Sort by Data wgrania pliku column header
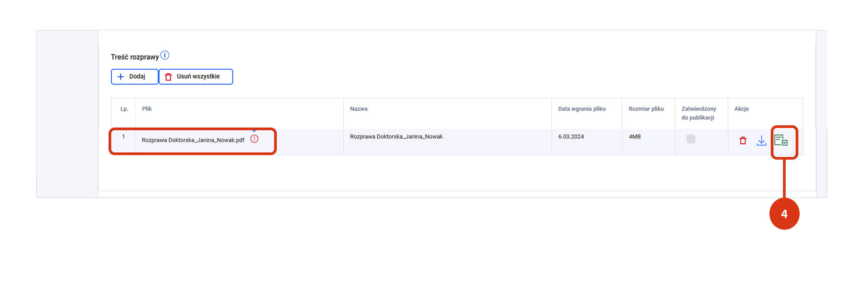Screen dimensions: 868x284 pos(582,109)
